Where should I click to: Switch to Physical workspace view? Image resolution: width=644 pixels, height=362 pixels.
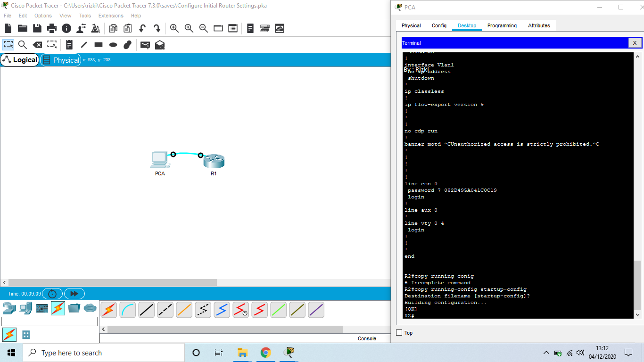pos(61,60)
